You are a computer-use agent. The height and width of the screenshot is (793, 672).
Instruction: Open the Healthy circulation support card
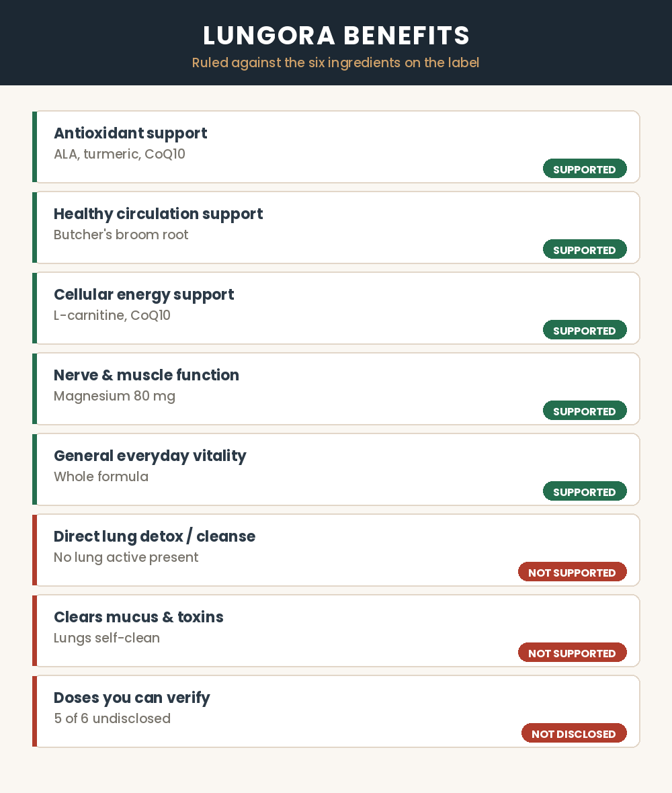pos(336,228)
